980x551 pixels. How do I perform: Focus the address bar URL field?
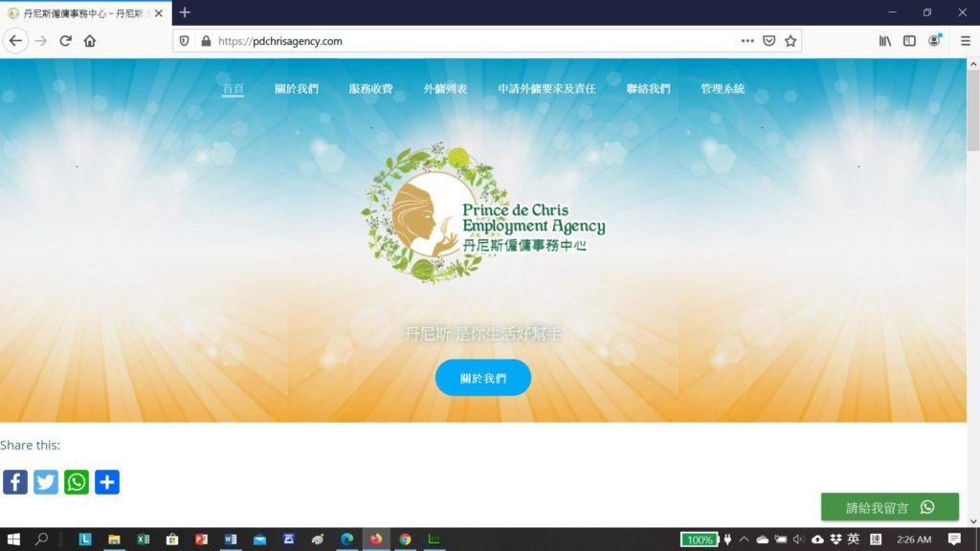(475, 41)
